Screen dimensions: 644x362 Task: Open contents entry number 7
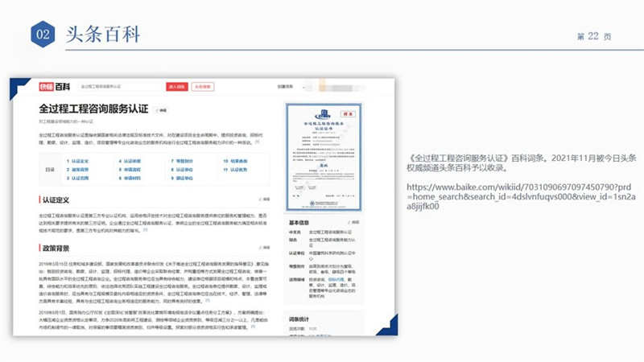(x=182, y=161)
